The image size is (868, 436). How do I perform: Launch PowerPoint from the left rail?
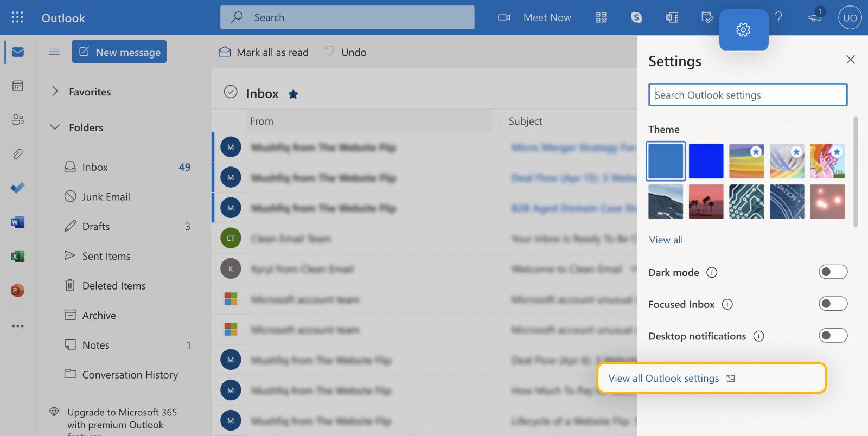coord(18,291)
